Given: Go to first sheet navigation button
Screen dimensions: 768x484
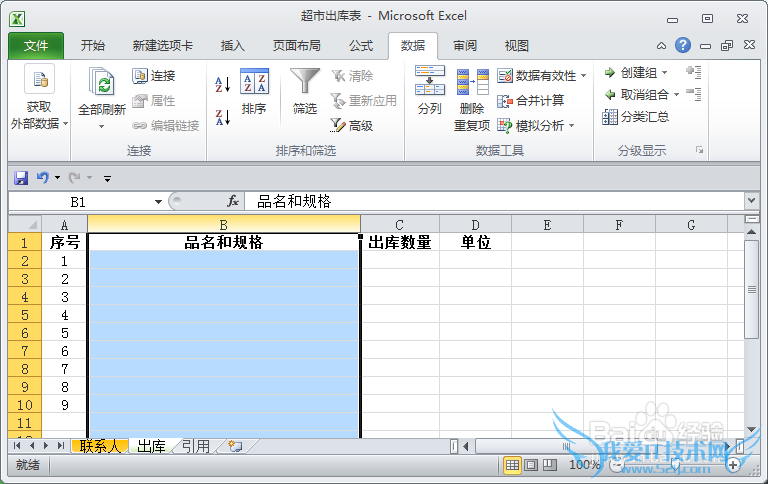Looking at the screenshot, I should tap(17, 446).
